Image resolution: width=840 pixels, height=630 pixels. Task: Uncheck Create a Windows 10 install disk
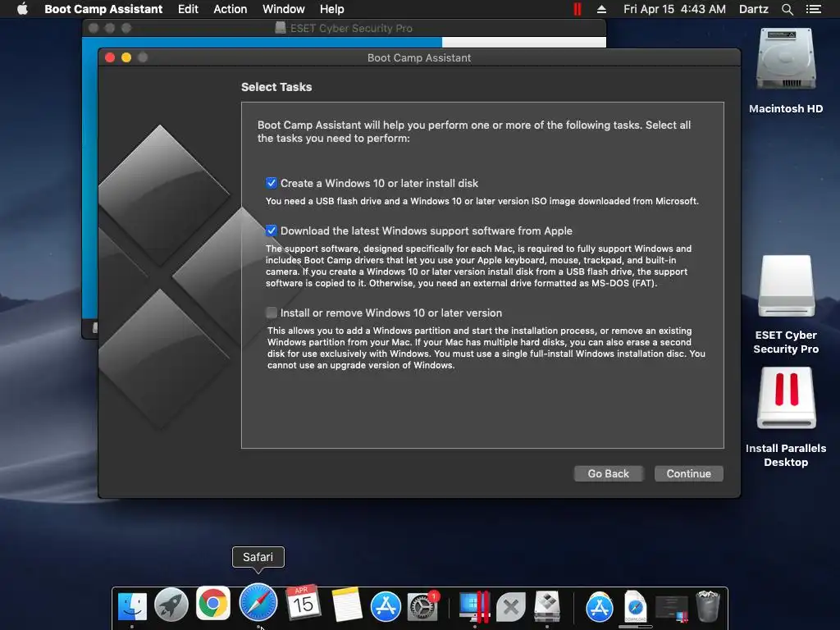click(272, 183)
